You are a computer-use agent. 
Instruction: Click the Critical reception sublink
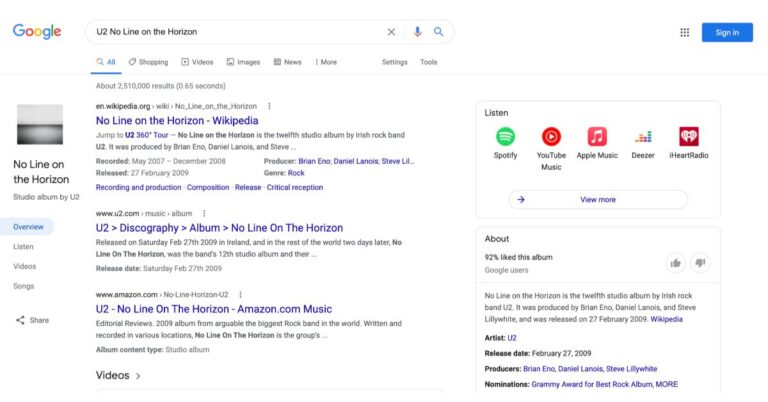[x=295, y=187]
